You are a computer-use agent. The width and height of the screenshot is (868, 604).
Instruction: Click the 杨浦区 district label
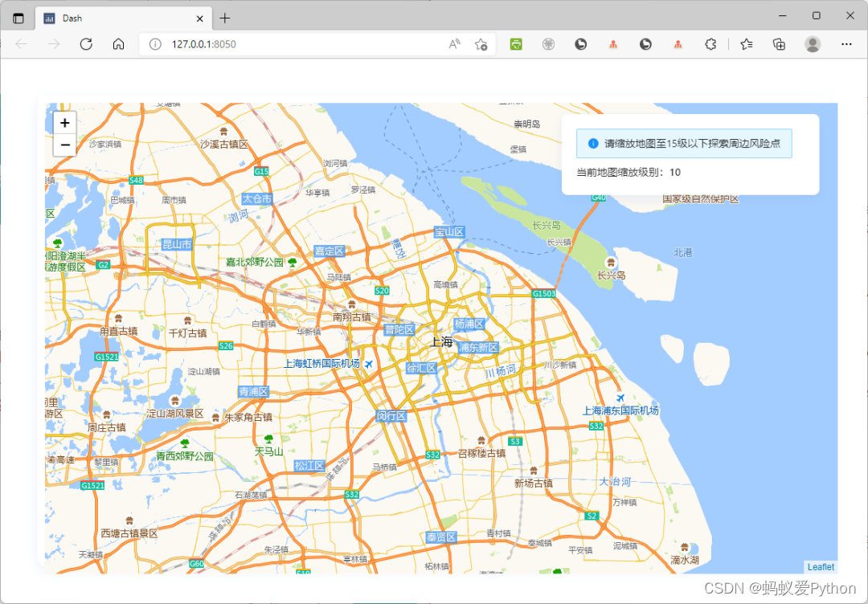(469, 324)
